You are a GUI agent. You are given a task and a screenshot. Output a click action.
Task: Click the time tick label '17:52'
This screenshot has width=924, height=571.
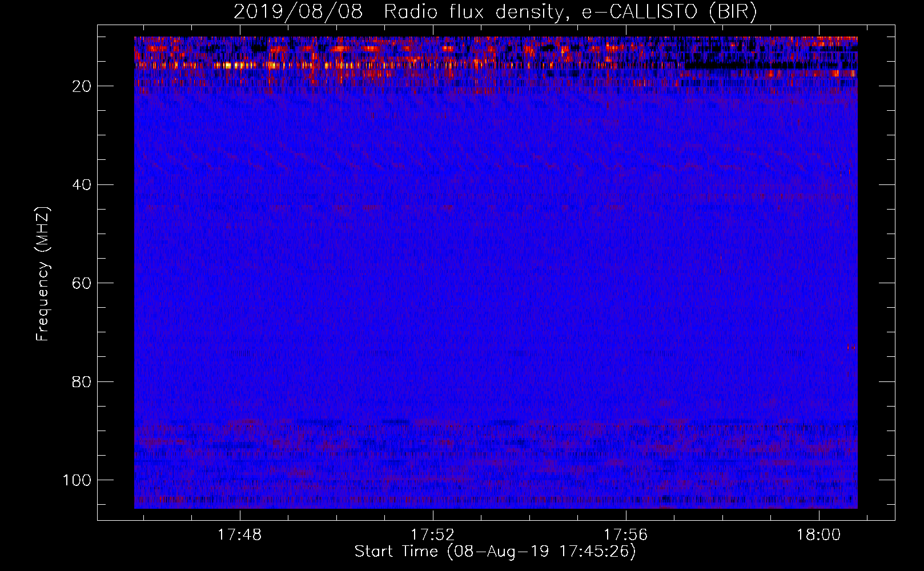pos(433,535)
